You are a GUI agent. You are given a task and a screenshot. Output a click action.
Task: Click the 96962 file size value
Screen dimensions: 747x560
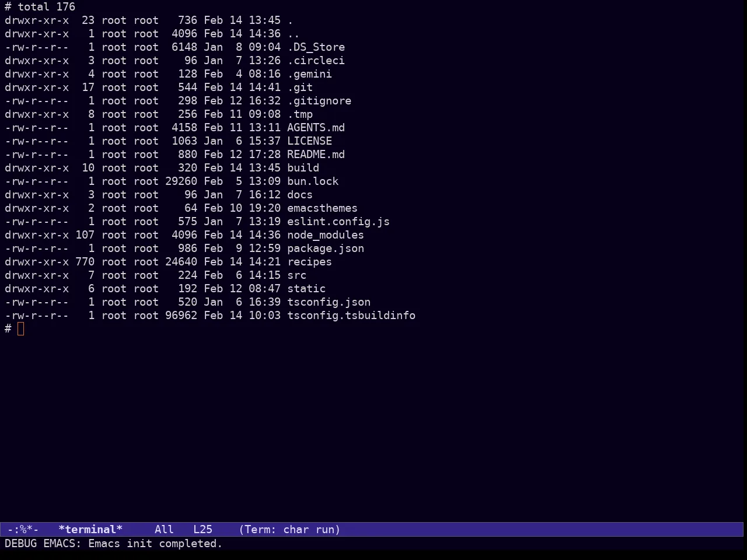[181, 316]
